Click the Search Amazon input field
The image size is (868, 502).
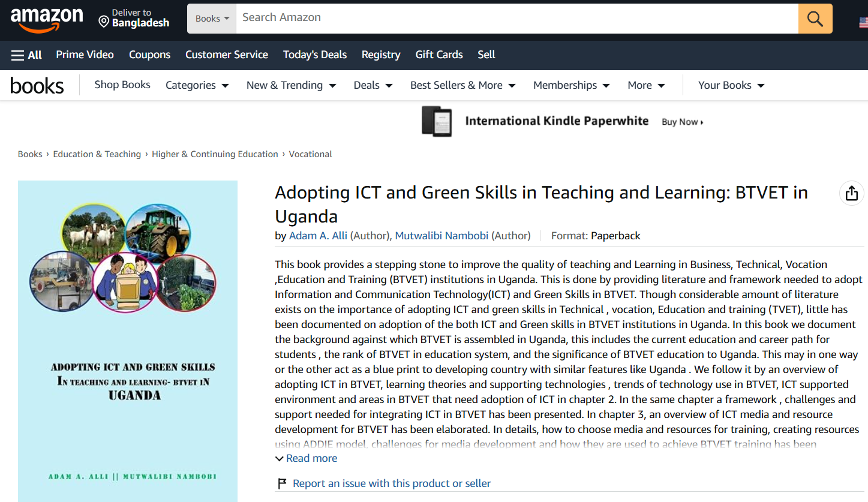pos(517,19)
